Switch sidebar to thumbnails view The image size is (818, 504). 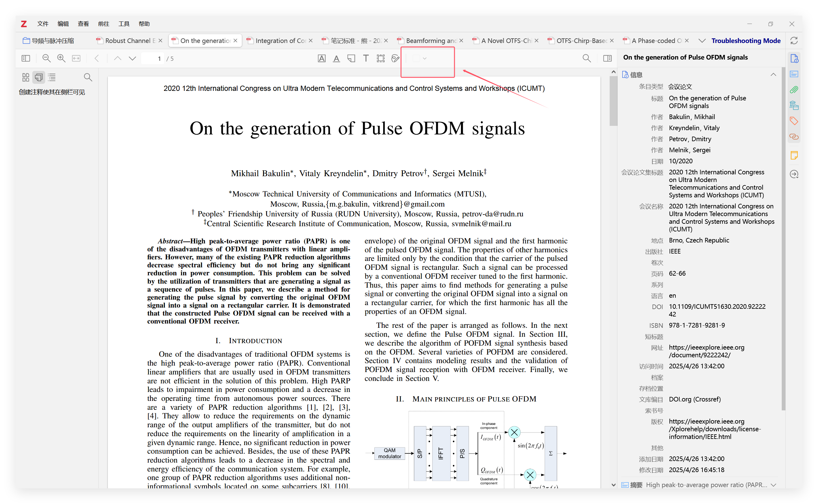(x=26, y=77)
